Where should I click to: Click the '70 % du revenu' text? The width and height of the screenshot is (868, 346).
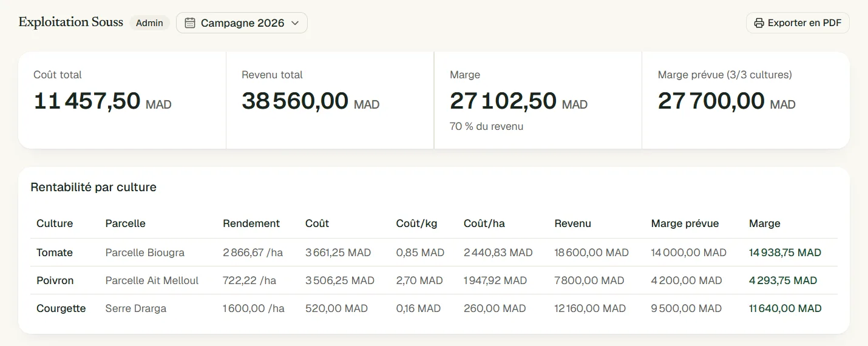(486, 126)
